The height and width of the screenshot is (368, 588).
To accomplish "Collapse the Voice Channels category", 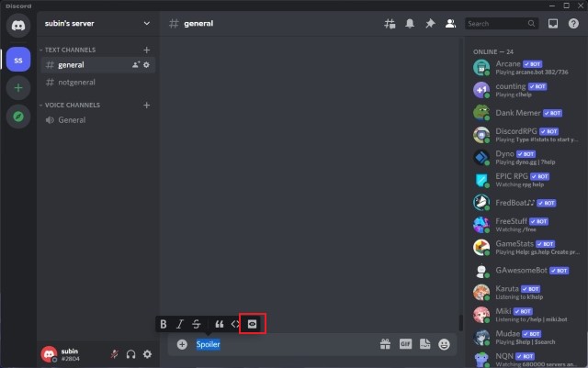I will [x=71, y=106].
